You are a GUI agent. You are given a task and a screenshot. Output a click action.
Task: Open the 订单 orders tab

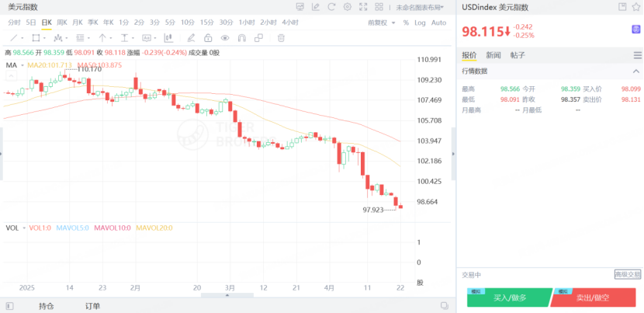92,306
